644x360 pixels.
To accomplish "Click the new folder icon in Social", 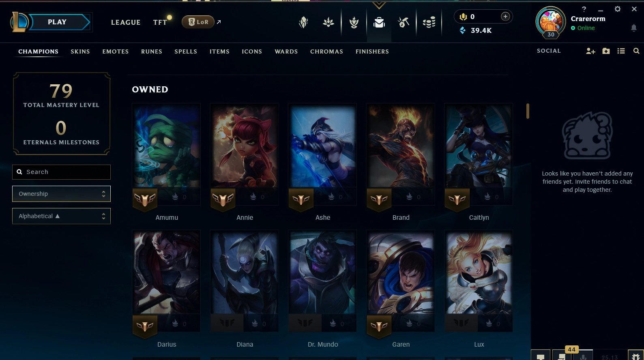I will [606, 51].
